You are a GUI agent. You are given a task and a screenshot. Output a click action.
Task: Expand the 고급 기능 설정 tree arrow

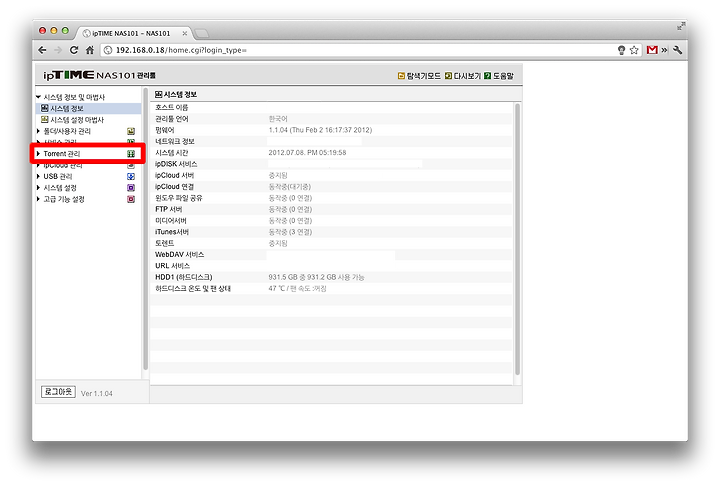point(39,199)
